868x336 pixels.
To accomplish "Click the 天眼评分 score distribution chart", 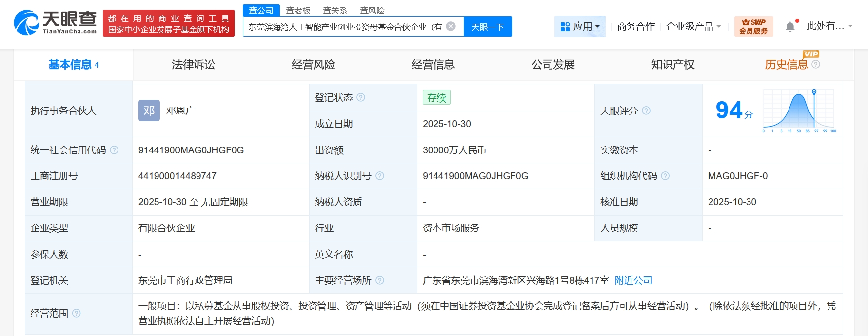I will [x=799, y=111].
